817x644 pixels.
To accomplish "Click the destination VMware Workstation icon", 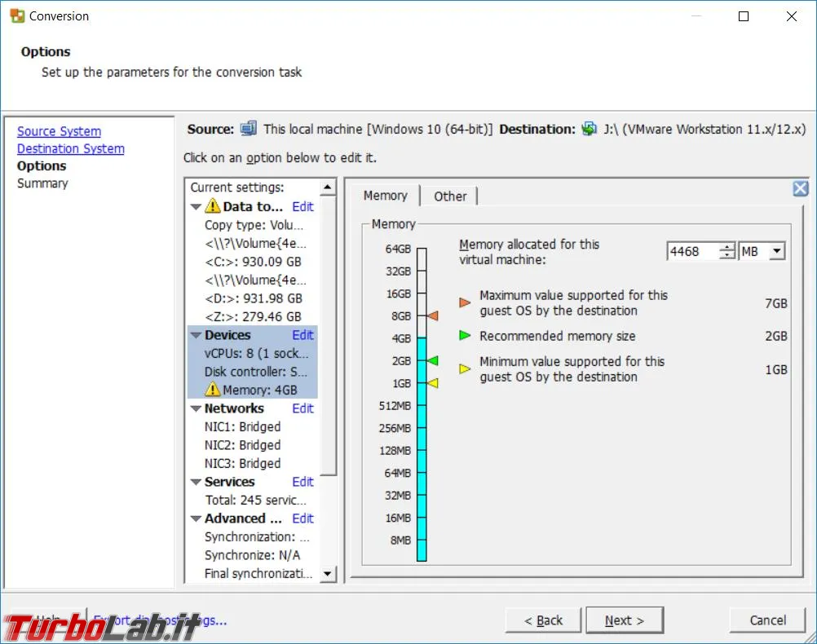I will [589, 128].
